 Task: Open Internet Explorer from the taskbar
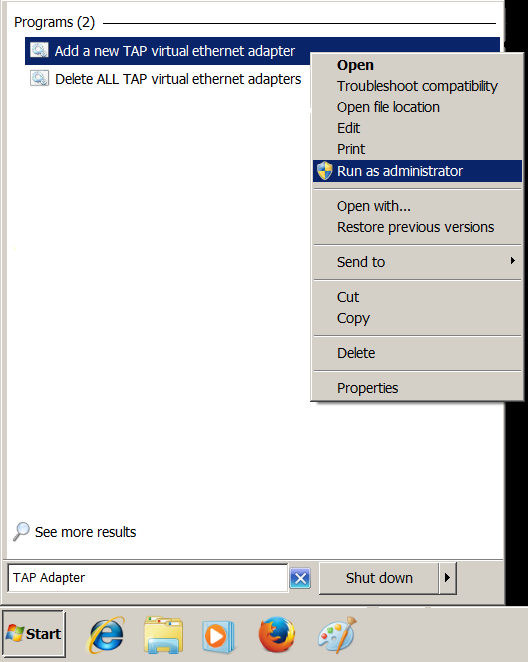coord(106,635)
